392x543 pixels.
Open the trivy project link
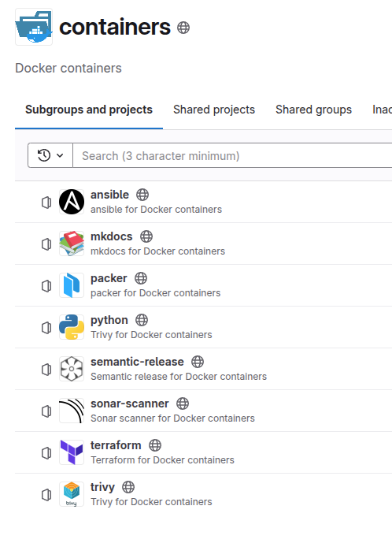click(x=102, y=487)
